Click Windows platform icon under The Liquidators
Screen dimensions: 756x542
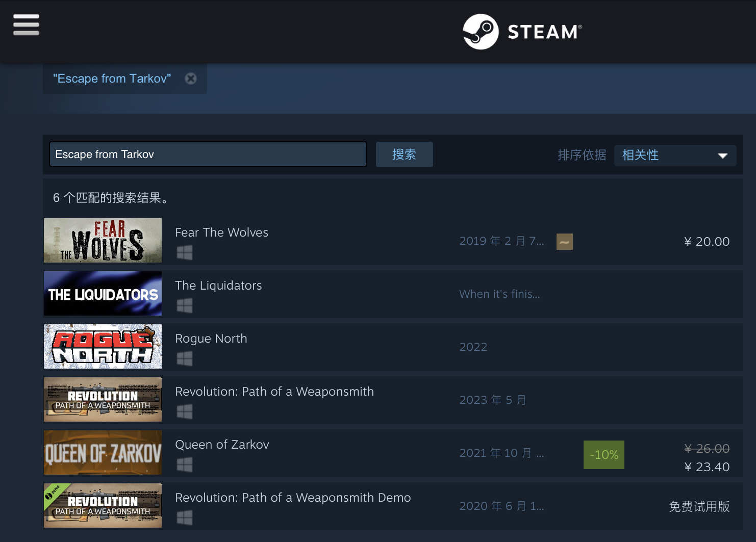[185, 305]
